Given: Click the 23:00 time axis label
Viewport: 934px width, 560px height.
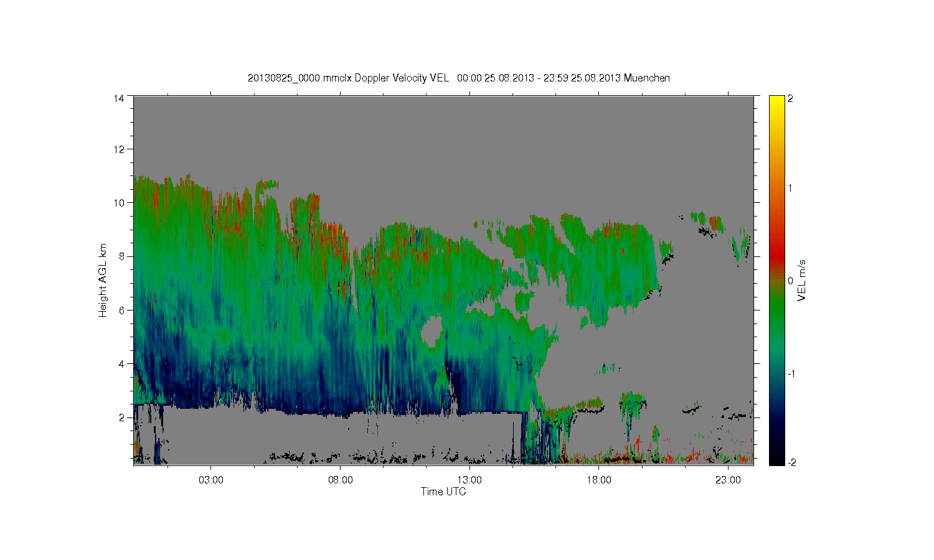Looking at the screenshot, I should (x=728, y=480).
